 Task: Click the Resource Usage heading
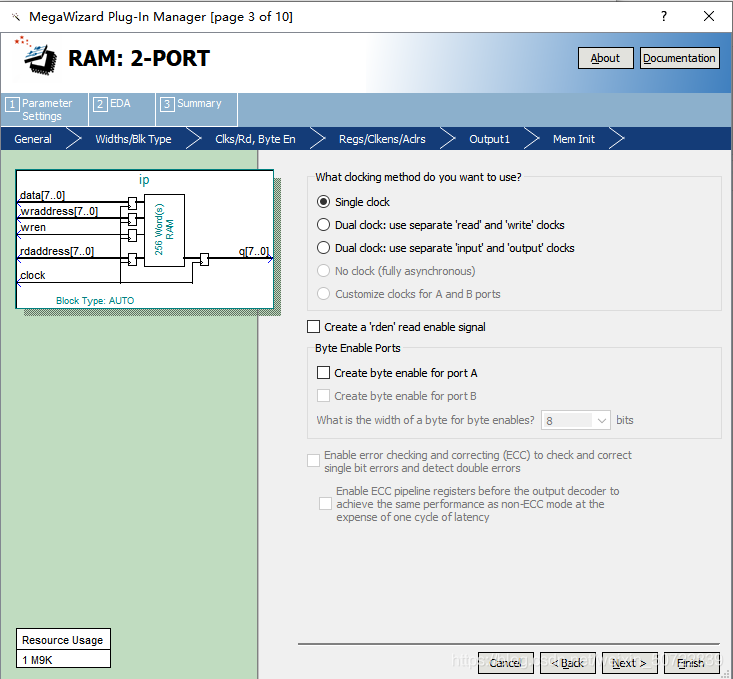[63, 640]
